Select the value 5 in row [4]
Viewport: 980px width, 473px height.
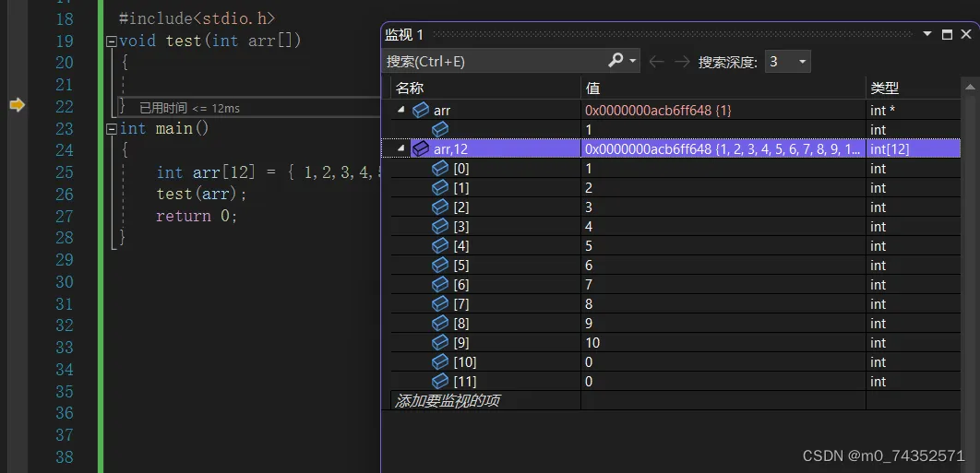pos(589,246)
